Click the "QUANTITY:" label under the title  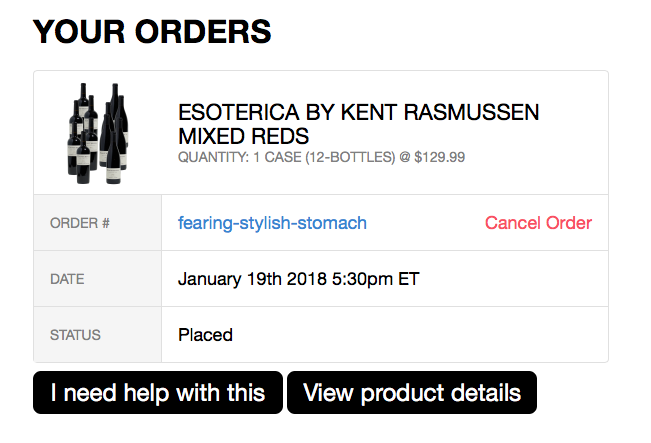pyautogui.click(x=211, y=158)
